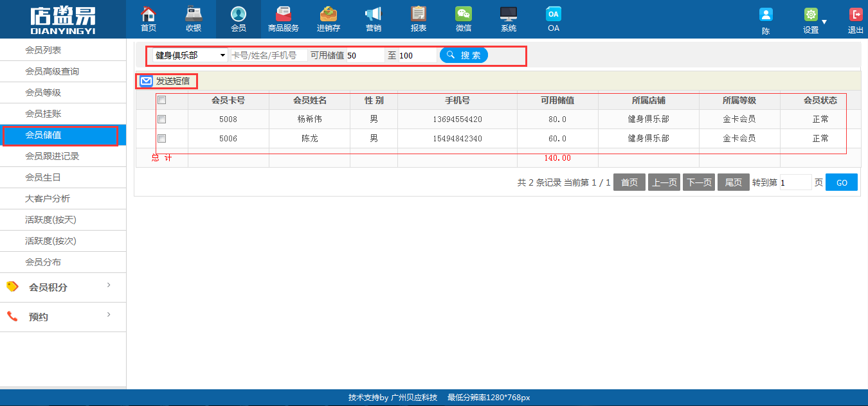
Task: Open 活跃度(按天) in the sidebar
Action: coord(63,220)
